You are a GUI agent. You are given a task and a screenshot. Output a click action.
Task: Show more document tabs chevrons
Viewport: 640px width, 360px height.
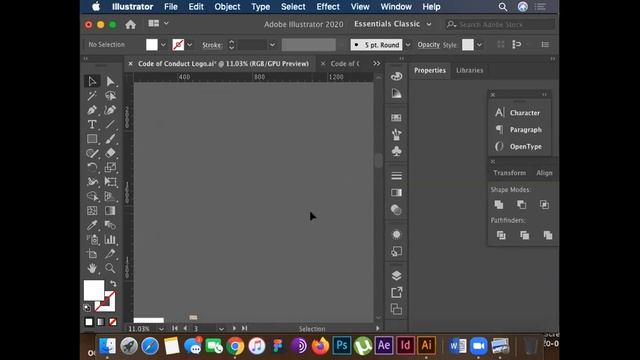point(376,64)
